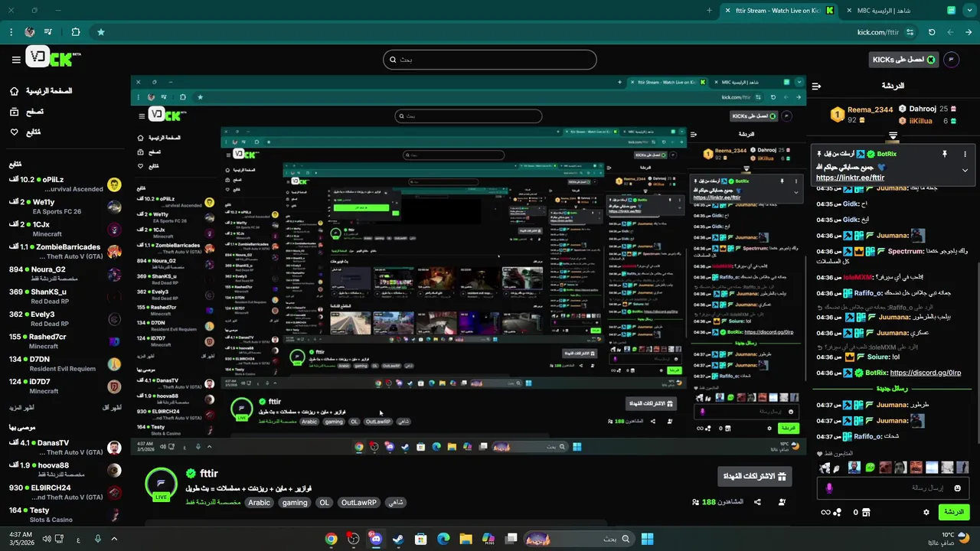
Task: Open oPiiLz channel in sidebar
Action: coord(65,184)
